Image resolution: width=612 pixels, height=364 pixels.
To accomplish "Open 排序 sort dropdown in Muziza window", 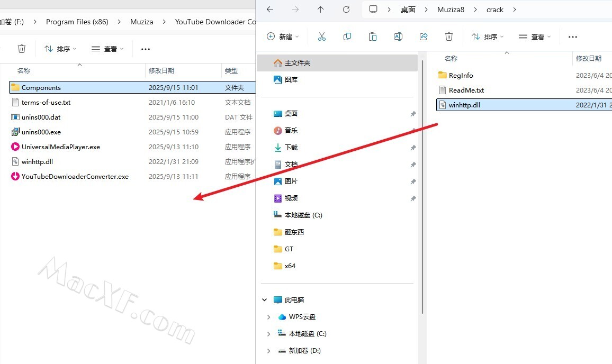I will [x=60, y=49].
